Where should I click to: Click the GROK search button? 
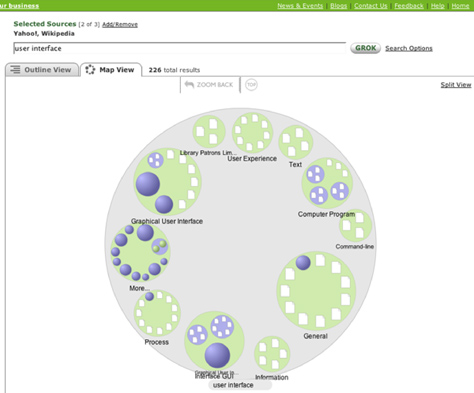point(365,48)
